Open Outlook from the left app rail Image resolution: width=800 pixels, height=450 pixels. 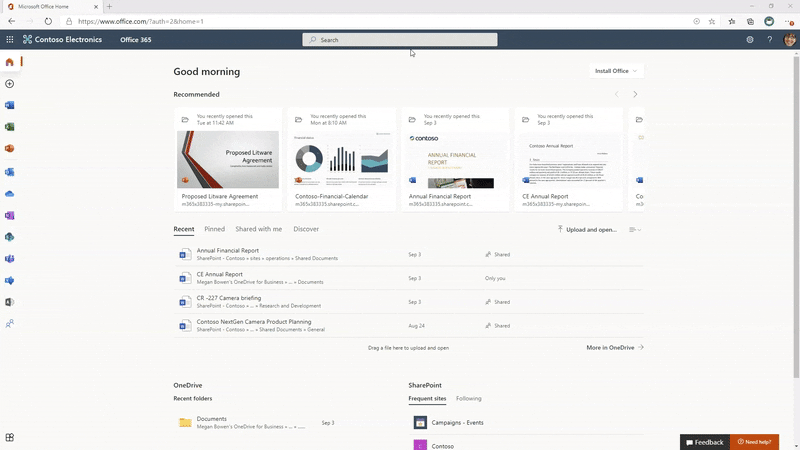[x=10, y=172]
